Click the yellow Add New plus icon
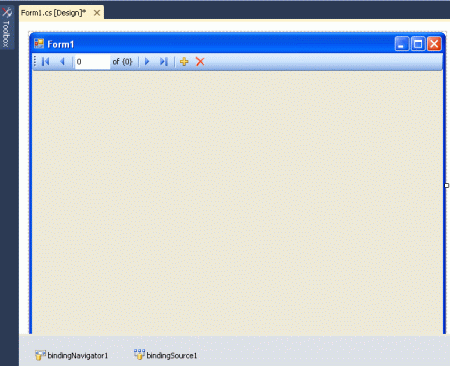Image resolution: width=450 pixels, height=366 pixels. tap(184, 62)
